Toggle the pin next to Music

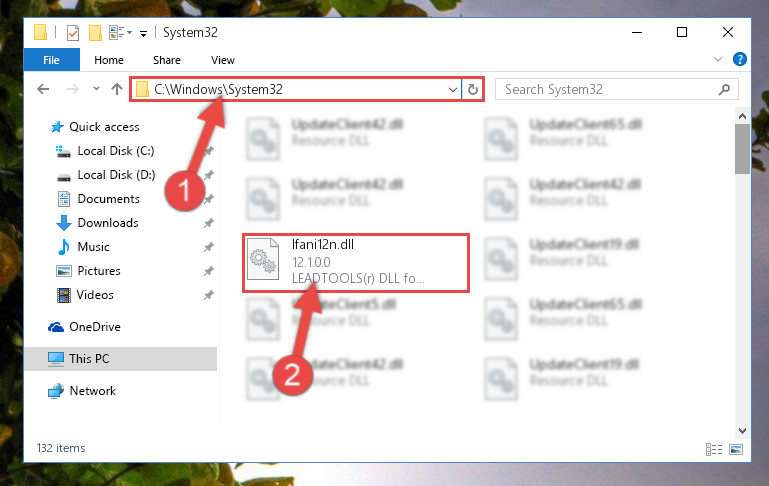(209, 247)
